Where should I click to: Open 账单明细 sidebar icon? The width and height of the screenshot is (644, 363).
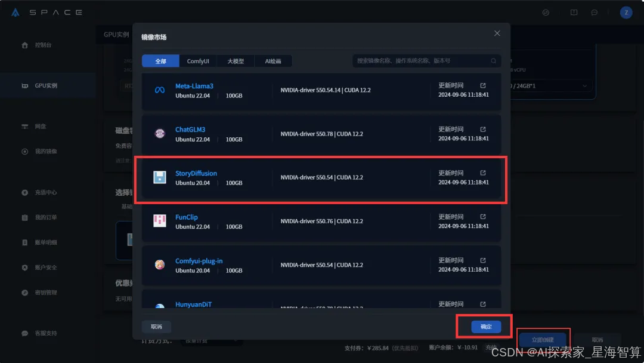pyautogui.click(x=24, y=242)
